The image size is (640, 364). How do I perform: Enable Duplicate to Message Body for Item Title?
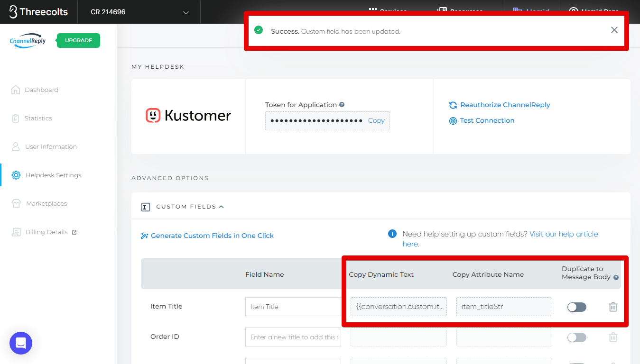click(x=576, y=307)
